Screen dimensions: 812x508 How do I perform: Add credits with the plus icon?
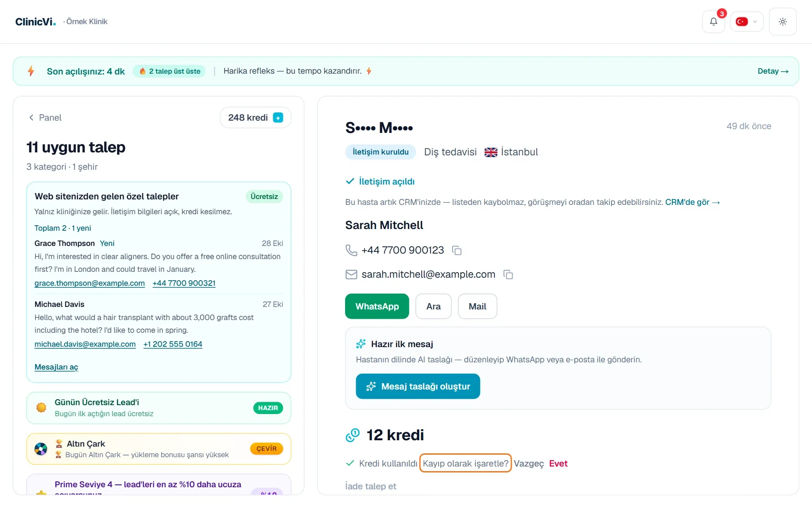point(278,118)
